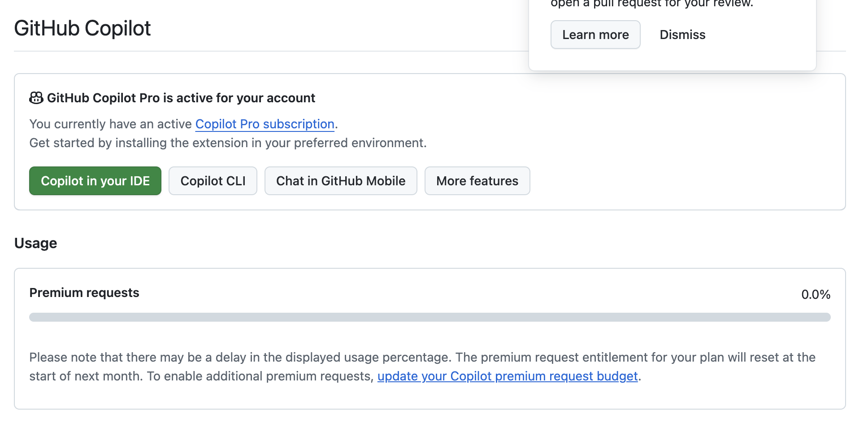Dismiss the pull request popup
Image resolution: width=868 pixels, height=428 pixels.
point(682,35)
